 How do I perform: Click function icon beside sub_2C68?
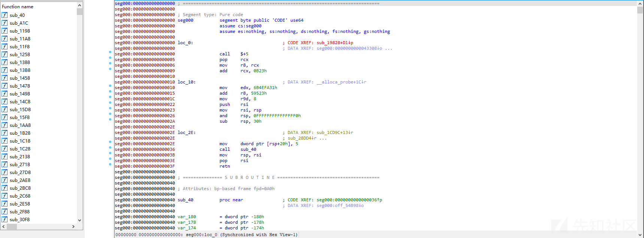pos(4,196)
